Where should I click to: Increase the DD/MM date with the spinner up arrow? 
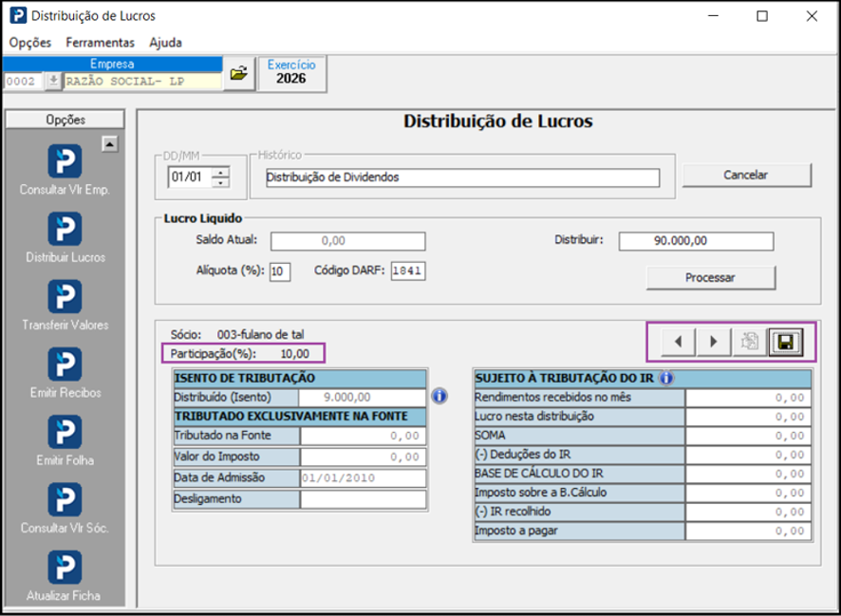pos(220,173)
